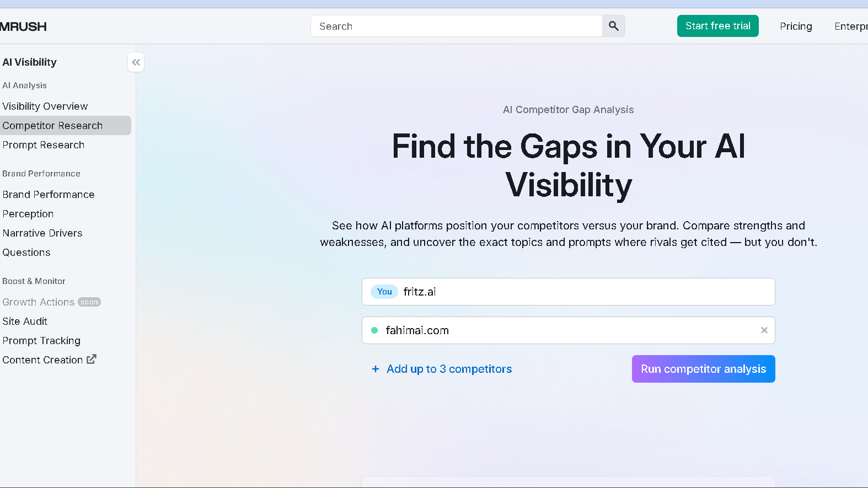Open Narrative Drivers
The height and width of the screenshot is (488, 868).
[x=42, y=233]
